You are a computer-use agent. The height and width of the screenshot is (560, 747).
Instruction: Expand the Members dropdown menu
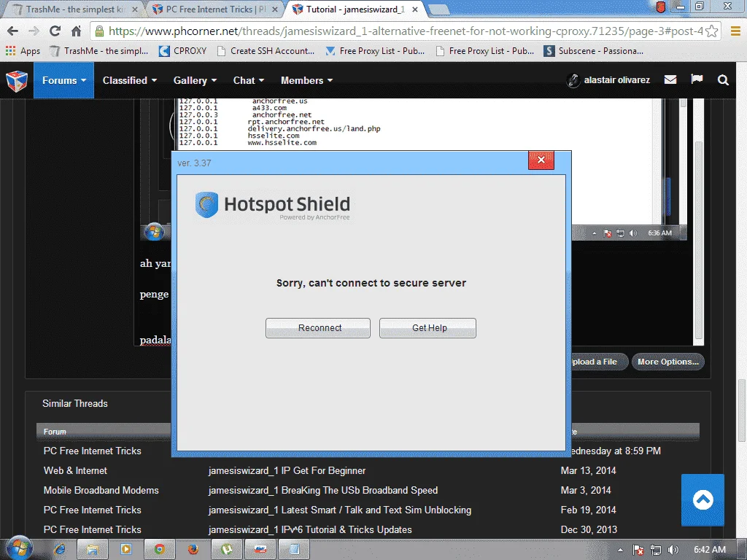coord(306,80)
